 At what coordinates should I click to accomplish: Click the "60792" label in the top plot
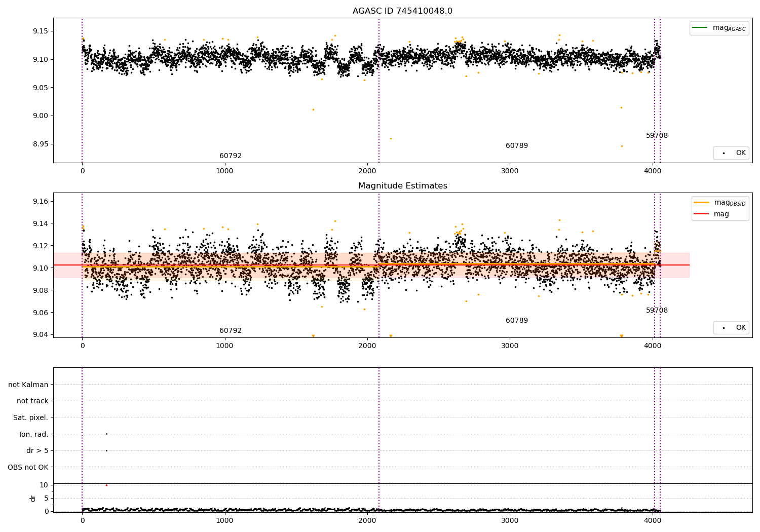tap(231, 156)
